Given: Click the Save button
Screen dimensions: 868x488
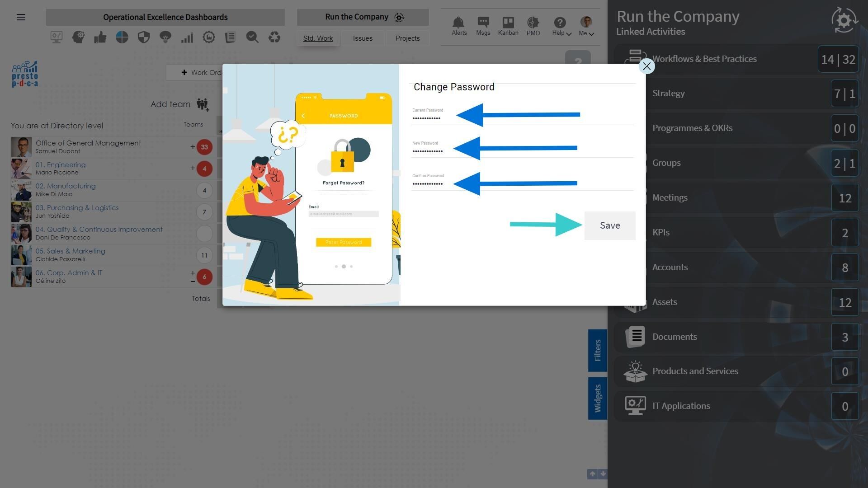Looking at the screenshot, I should (610, 225).
